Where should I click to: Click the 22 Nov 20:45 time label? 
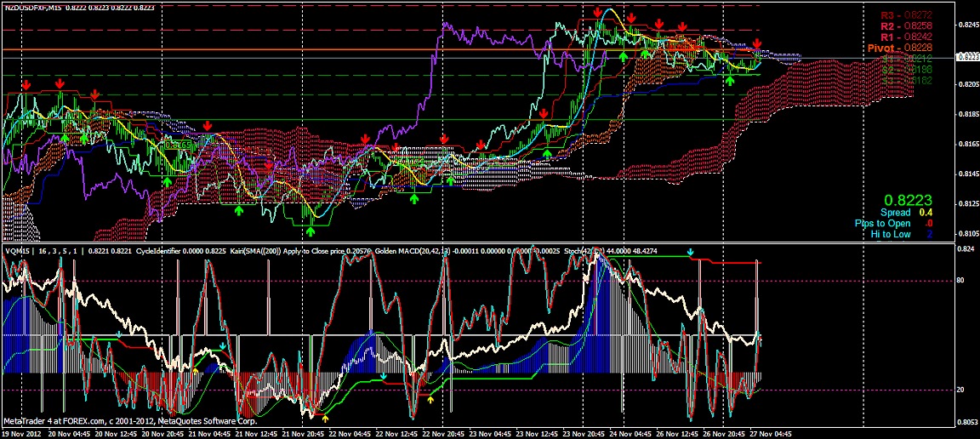tap(443, 433)
